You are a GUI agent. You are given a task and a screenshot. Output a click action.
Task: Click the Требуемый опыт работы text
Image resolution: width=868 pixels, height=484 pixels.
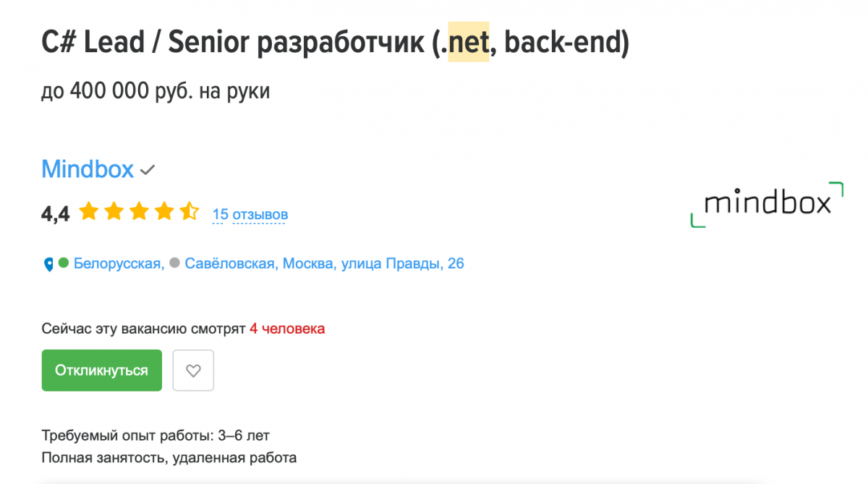(x=156, y=436)
